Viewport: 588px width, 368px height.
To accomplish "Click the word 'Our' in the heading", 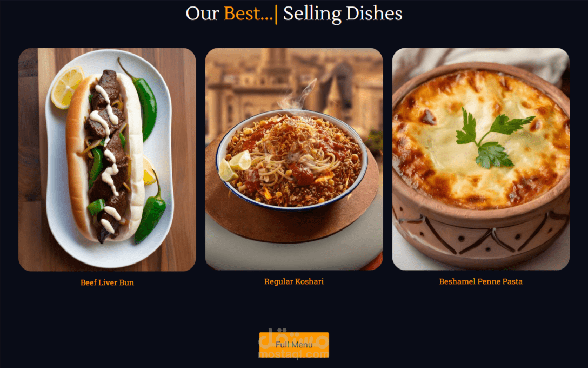I will (x=202, y=14).
